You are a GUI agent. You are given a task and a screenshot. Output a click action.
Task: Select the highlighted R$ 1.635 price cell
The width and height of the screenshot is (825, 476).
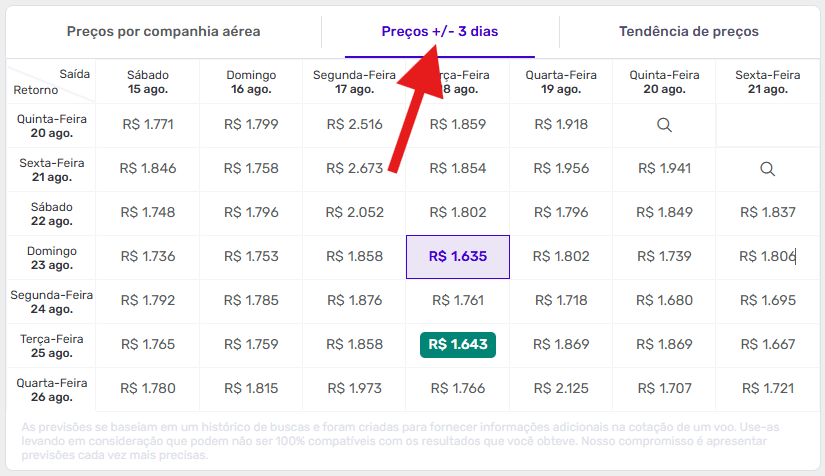pyautogui.click(x=457, y=257)
